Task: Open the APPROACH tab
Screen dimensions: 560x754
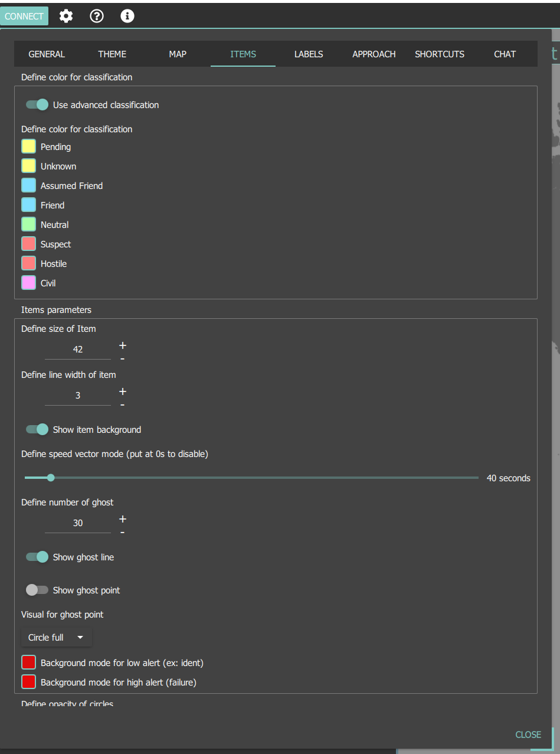Action: point(374,54)
